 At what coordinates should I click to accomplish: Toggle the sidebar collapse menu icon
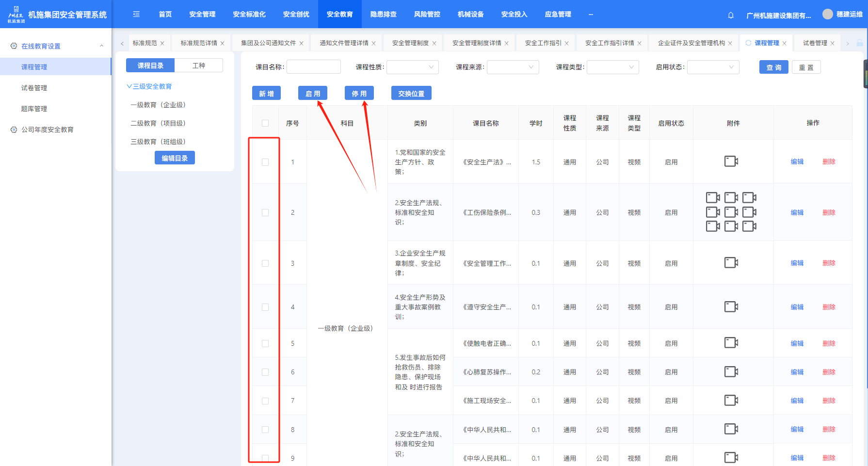tap(136, 15)
